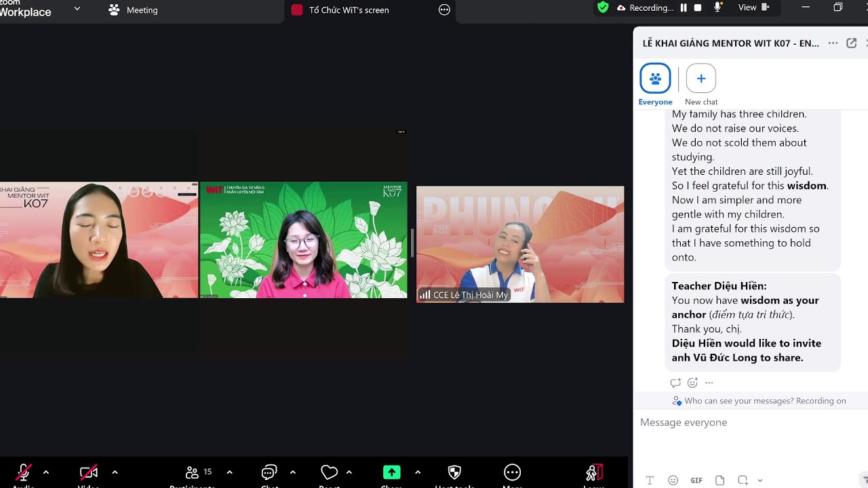The width and height of the screenshot is (868, 488).
Task: Pause the recording
Action: 684,7
